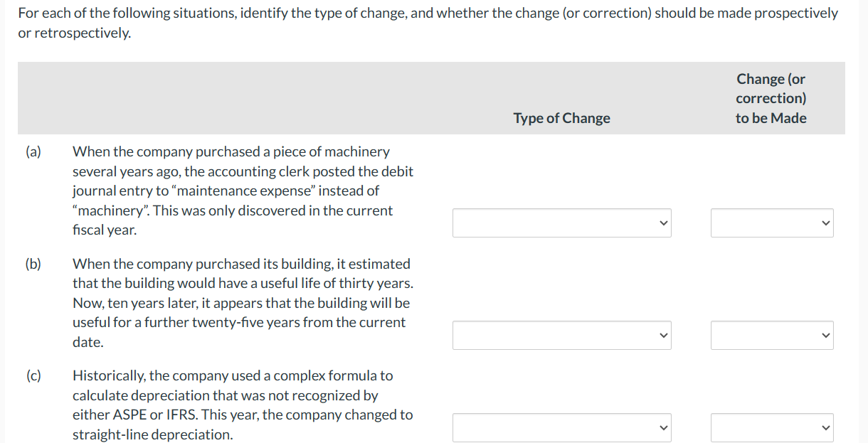This screenshot has width=868, height=443.
Task: Open the Change to be Made dropdown for situation (a)
Action: [x=771, y=223]
